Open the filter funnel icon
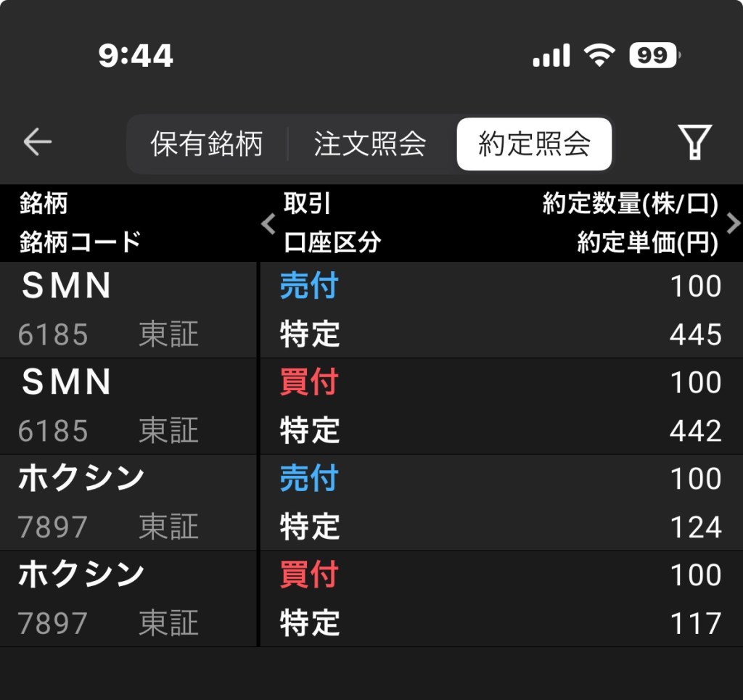The width and height of the screenshot is (743, 700). (694, 142)
